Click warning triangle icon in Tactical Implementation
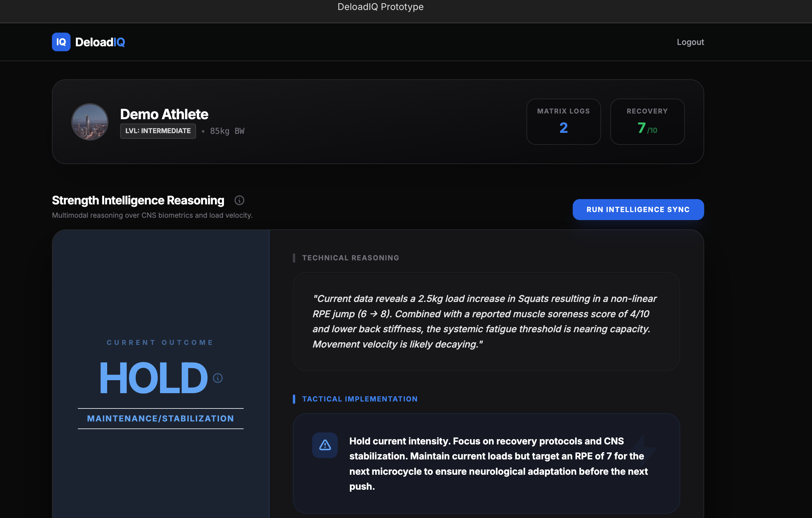 coord(325,445)
